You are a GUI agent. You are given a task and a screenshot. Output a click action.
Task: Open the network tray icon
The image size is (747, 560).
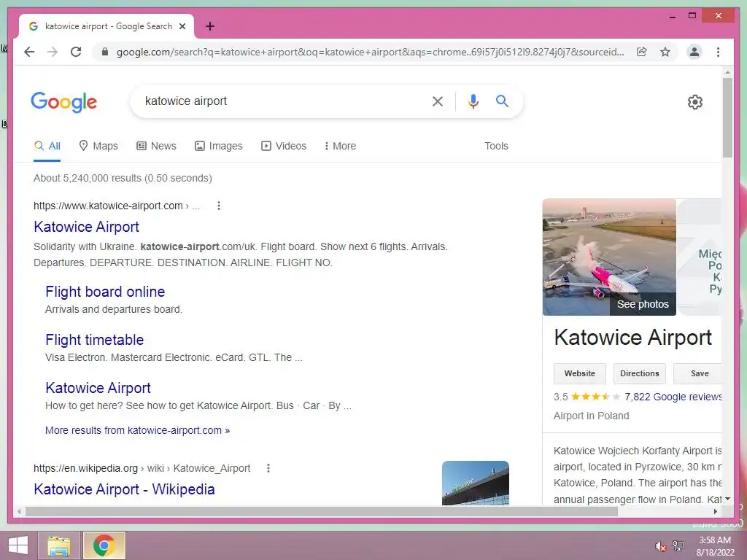(678, 546)
